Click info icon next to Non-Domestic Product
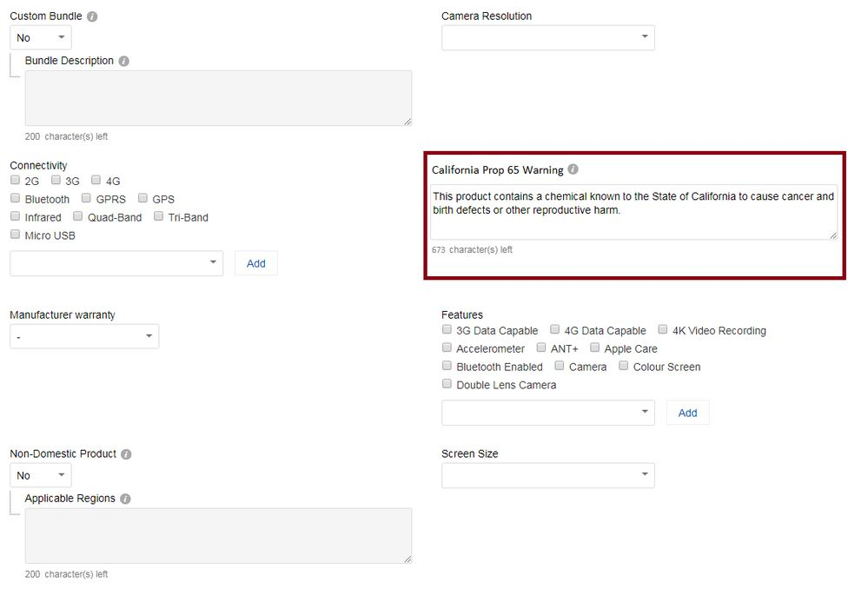The width and height of the screenshot is (868, 589). [x=126, y=454]
